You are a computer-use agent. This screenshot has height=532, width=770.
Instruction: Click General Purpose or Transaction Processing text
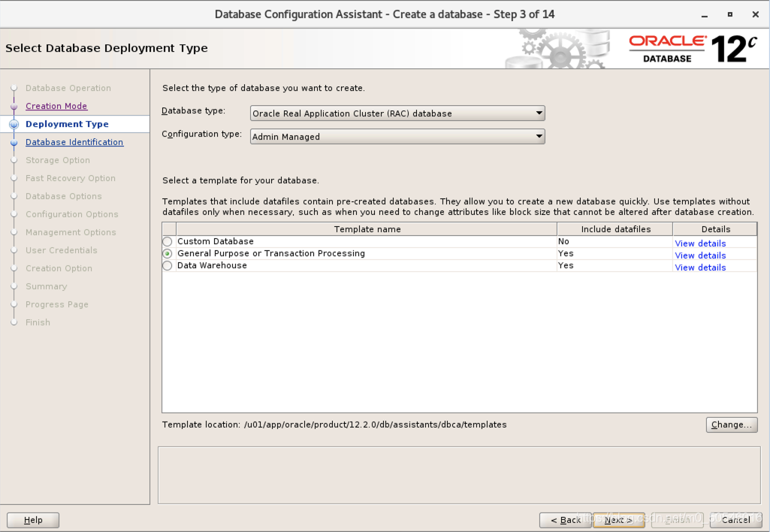pos(271,253)
